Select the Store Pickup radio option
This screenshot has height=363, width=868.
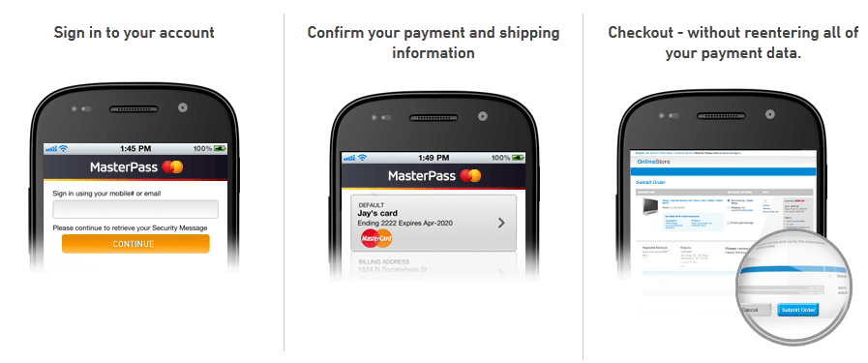[729, 199]
